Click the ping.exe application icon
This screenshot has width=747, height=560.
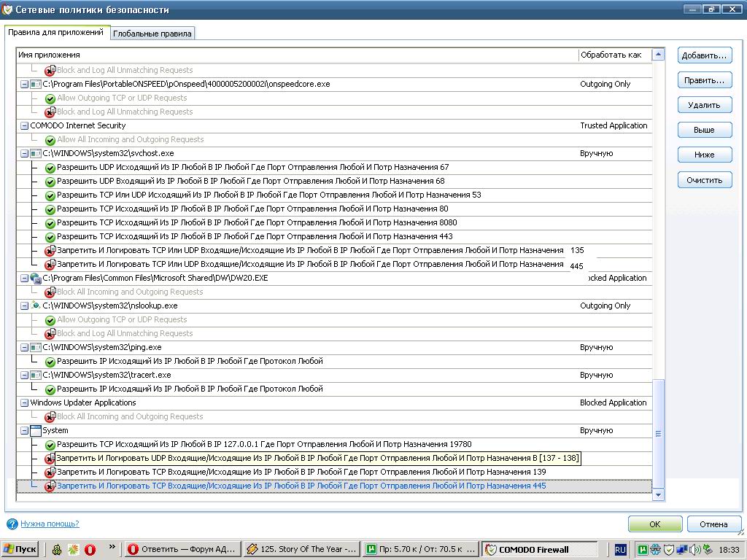tap(36, 347)
